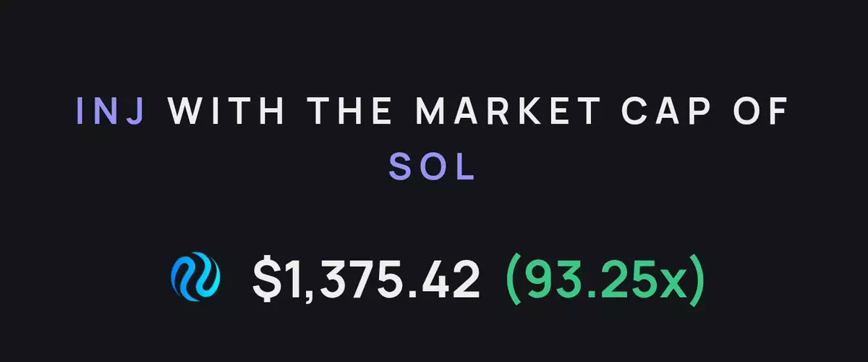Click the $1,375.42 price value
Screen dimensions: 868x362
pyautogui.click(x=366, y=279)
